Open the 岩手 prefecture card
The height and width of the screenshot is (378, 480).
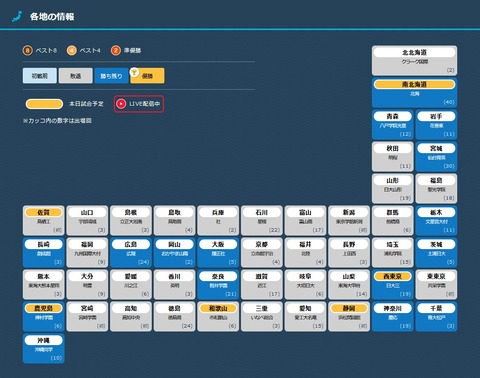pyautogui.click(x=436, y=125)
